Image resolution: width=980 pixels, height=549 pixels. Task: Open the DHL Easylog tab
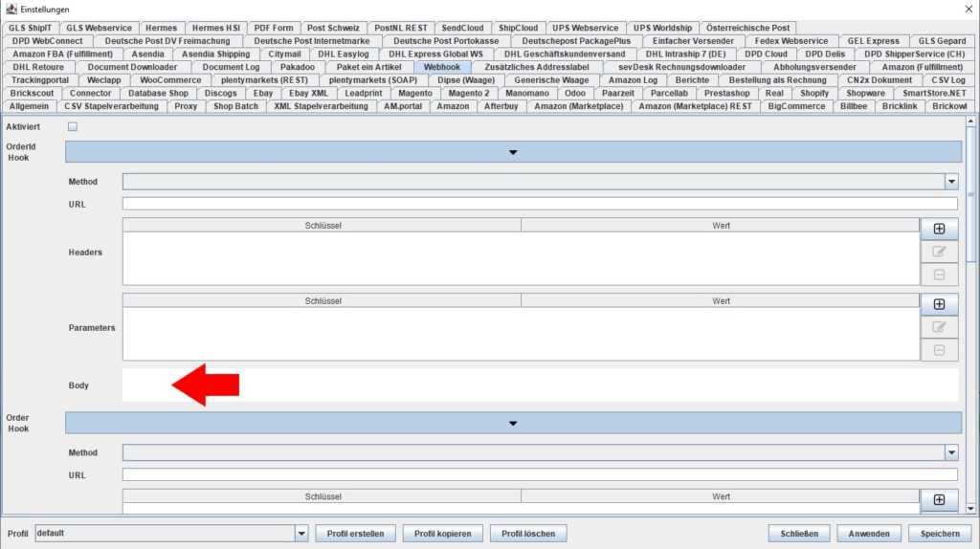point(344,54)
